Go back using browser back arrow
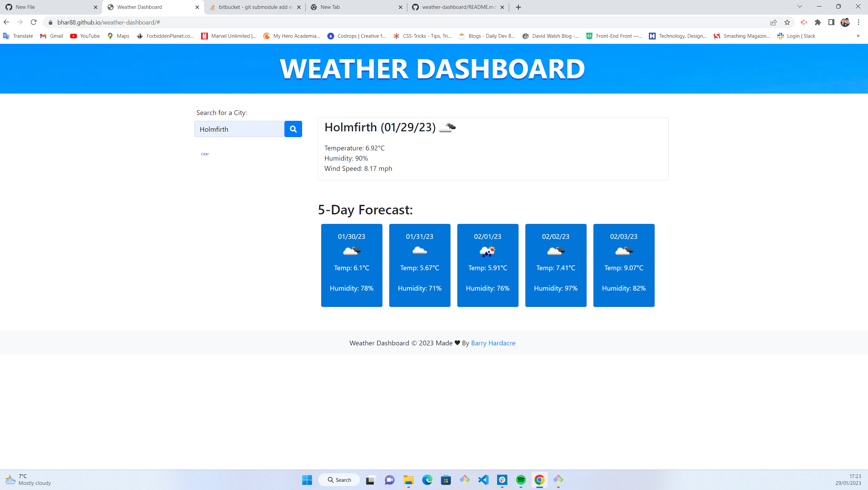The height and width of the screenshot is (490, 868). (x=6, y=22)
